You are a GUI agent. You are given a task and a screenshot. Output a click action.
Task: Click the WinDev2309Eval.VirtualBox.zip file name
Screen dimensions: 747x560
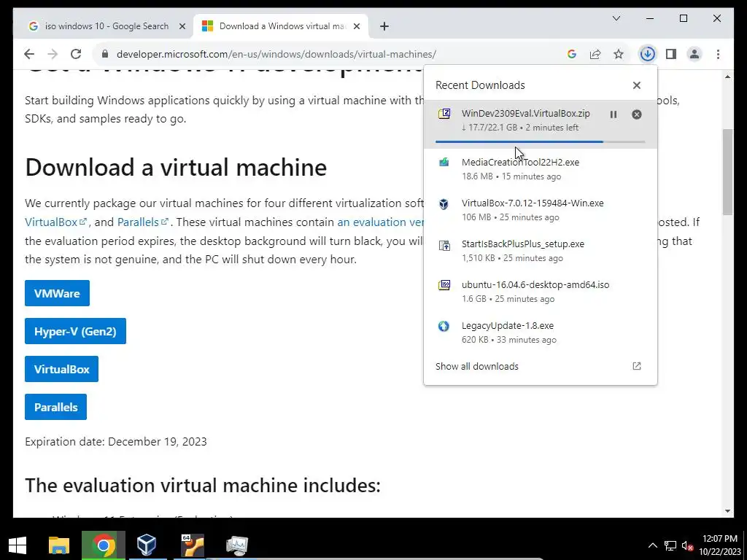tap(525, 113)
